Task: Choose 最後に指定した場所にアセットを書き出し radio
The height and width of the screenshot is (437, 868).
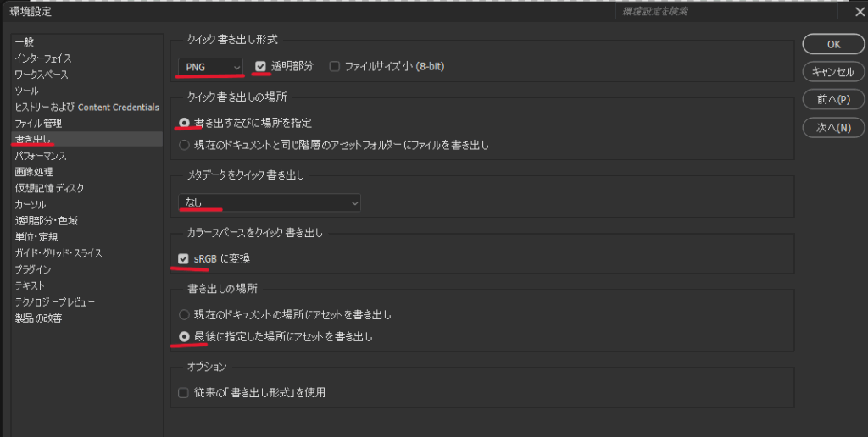Action: pyautogui.click(x=184, y=336)
